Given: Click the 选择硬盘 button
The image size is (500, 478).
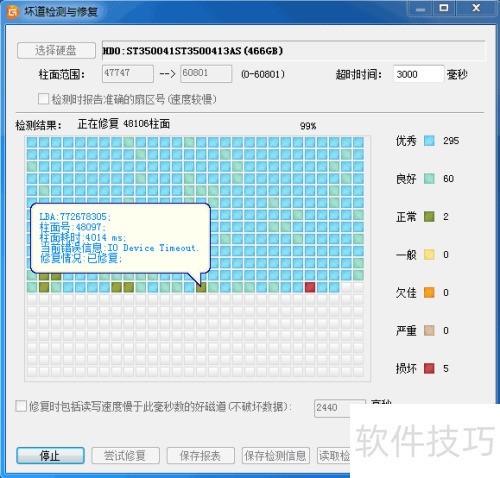Looking at the screenshot, I should (x=56, y=51).
